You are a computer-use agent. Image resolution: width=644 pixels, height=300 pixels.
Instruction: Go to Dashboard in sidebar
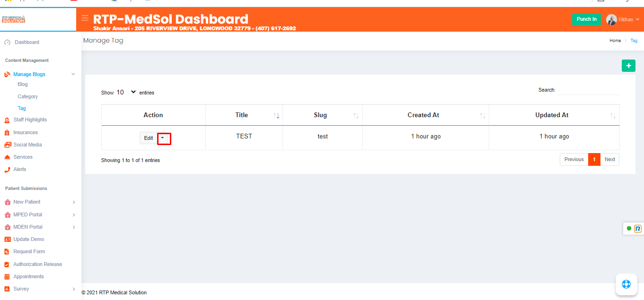tap(27, 42)
